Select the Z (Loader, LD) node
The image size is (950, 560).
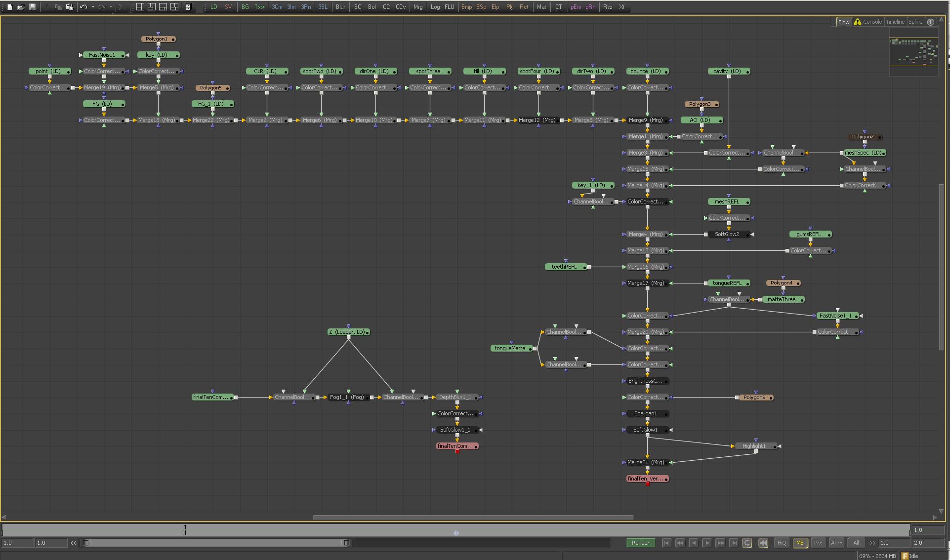pos(349,332)
